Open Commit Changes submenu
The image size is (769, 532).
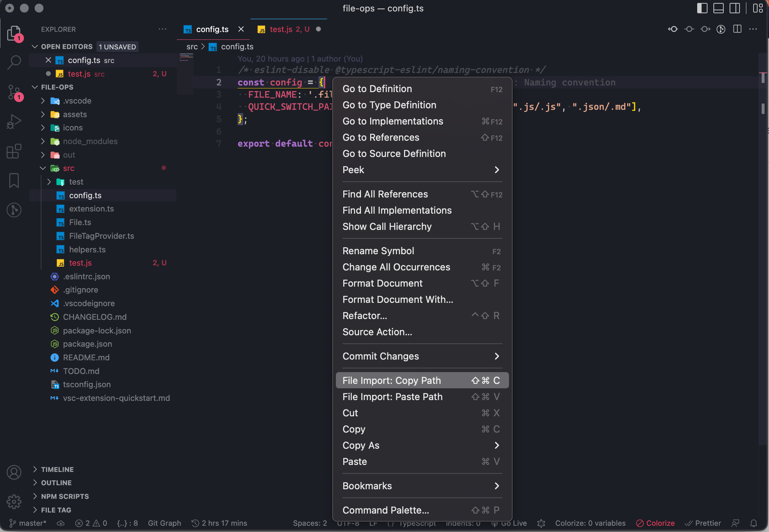pyautogui.click(x=422, y=356)
